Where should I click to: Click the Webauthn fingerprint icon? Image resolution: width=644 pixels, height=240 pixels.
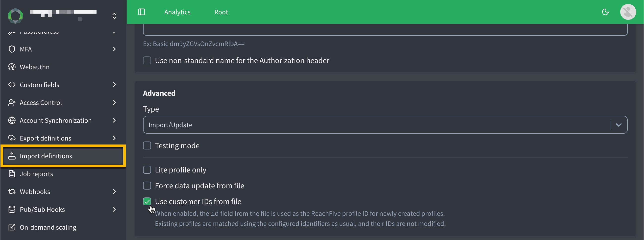pos(12,67)
